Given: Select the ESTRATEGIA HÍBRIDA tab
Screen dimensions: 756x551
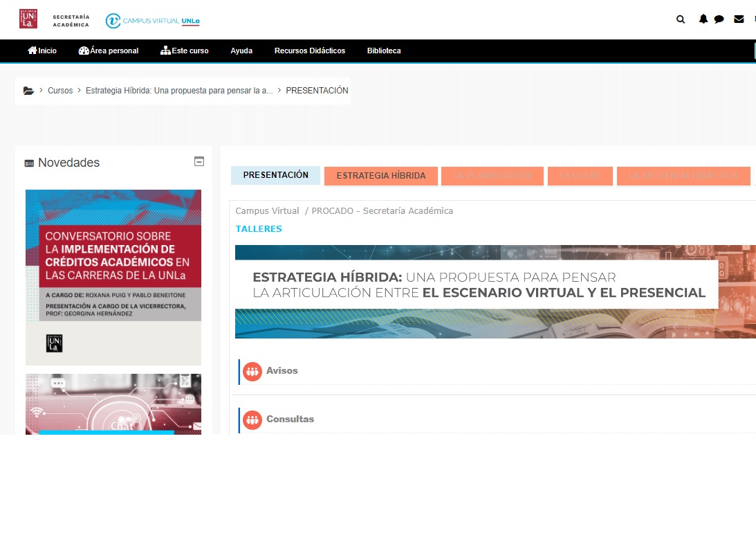Looking at the screenshot, I should 380,176.
